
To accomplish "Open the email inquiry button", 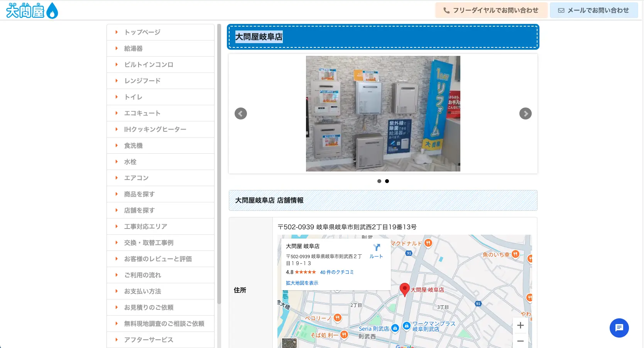I will coord(594,10).
